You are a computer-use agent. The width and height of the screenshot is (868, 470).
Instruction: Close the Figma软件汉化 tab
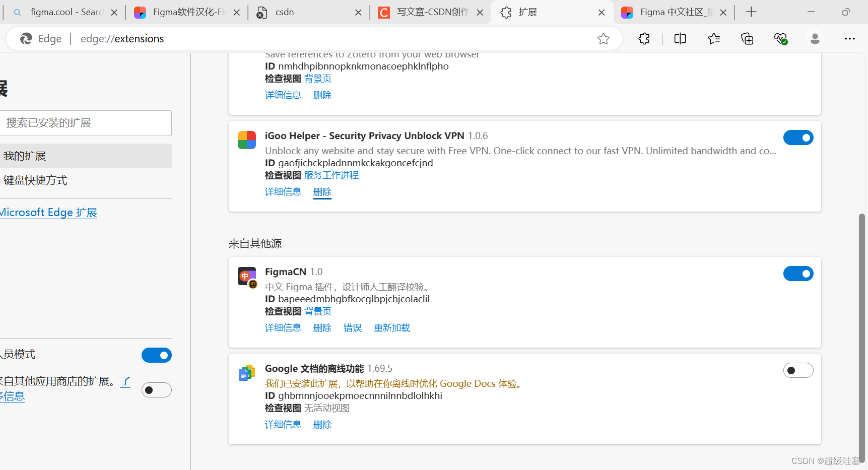point(237,13)
